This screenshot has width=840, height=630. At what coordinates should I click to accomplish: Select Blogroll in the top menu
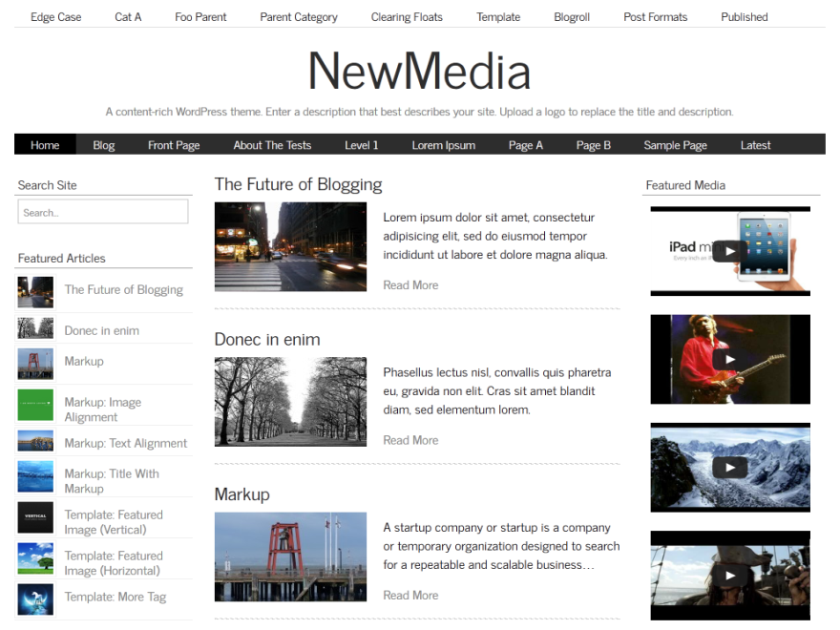point(571,16)
